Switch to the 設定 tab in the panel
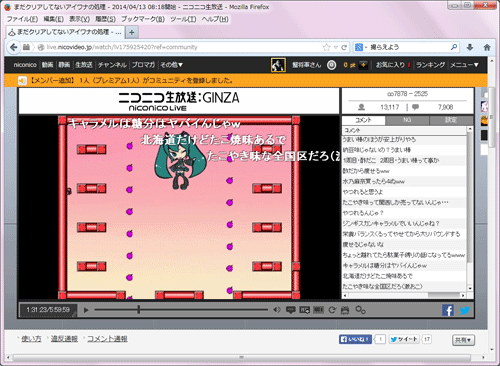Image resolution: width=500 pixels, height=366 pixels. pyautogui.click(x=451, y=120)
